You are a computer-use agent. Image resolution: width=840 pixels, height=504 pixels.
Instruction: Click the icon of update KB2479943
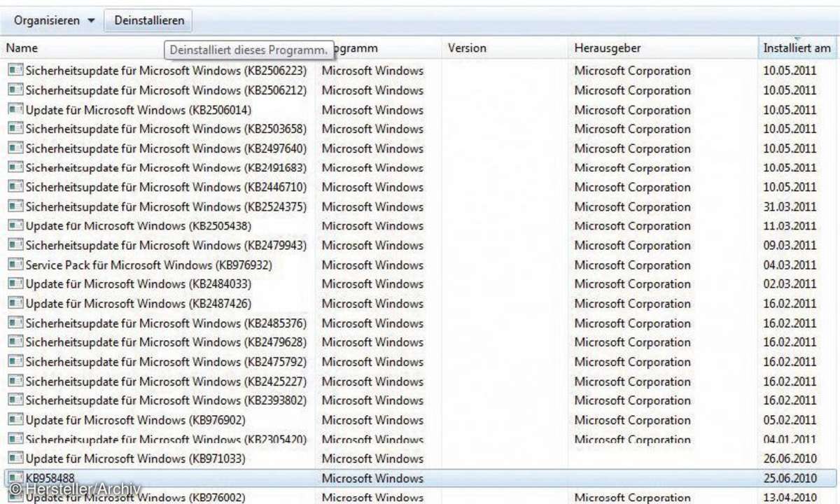tap(15, 245)
